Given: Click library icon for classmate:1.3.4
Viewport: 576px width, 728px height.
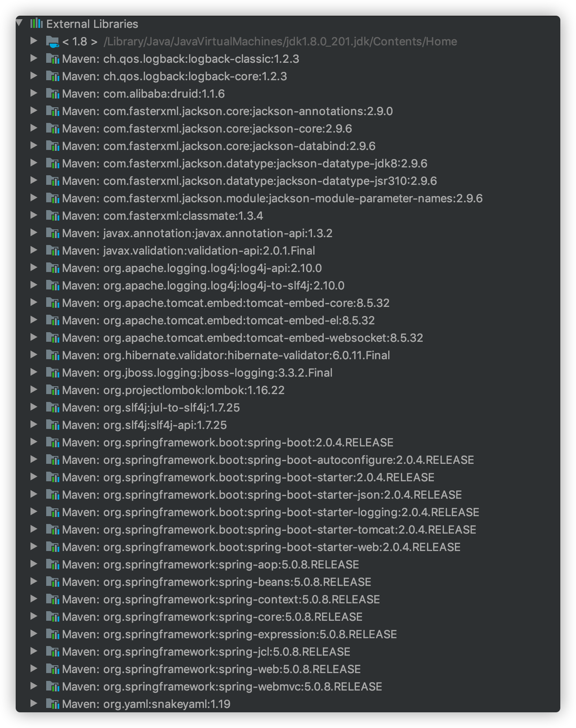Looking at the screenshot, I should coord(52,216).
